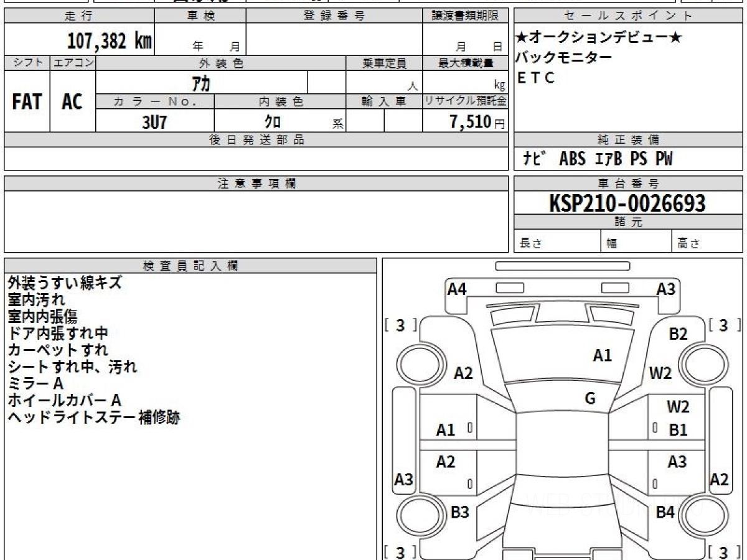Click the カラーNo. header cell
Image resolution: width=747 pixels, height=560 pixels.
tap(155, 101)
